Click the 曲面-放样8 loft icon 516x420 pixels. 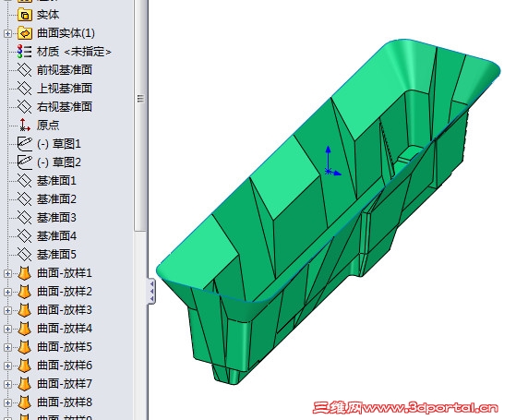point(25,402)
